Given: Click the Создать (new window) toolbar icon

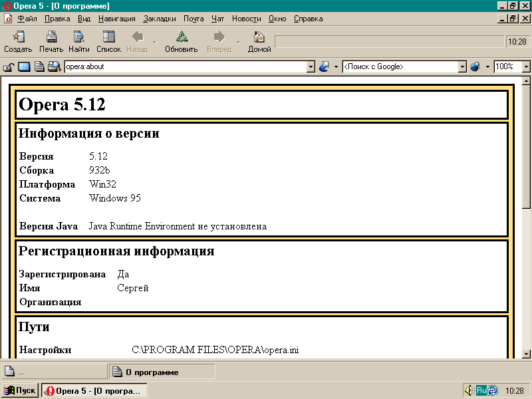Looking at the screenshot, I should click(18, 37).
